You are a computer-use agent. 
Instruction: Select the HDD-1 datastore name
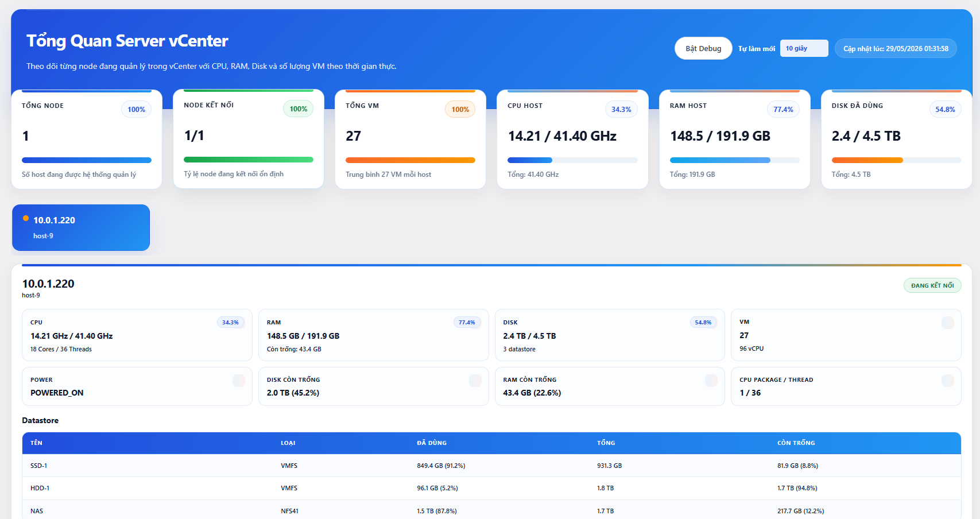click(40, 488)
